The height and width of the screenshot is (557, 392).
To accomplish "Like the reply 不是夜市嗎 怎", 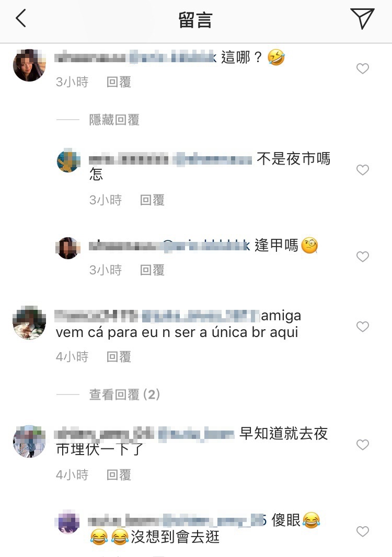I will coord(363,170).
